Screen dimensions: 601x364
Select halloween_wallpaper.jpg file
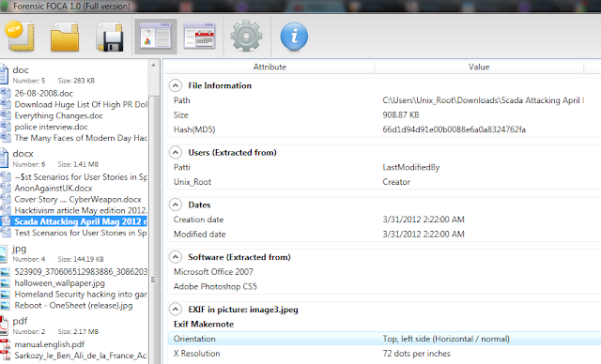(x=59, y=283)
